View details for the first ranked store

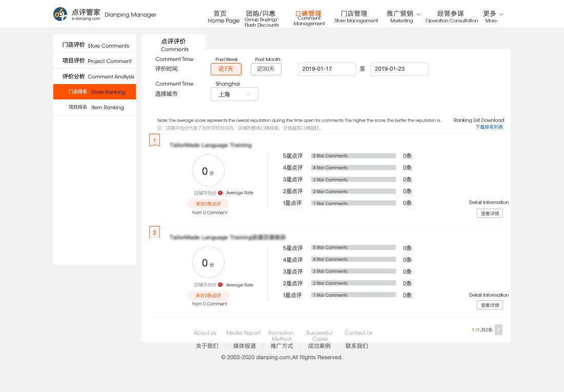click(490, 214)
